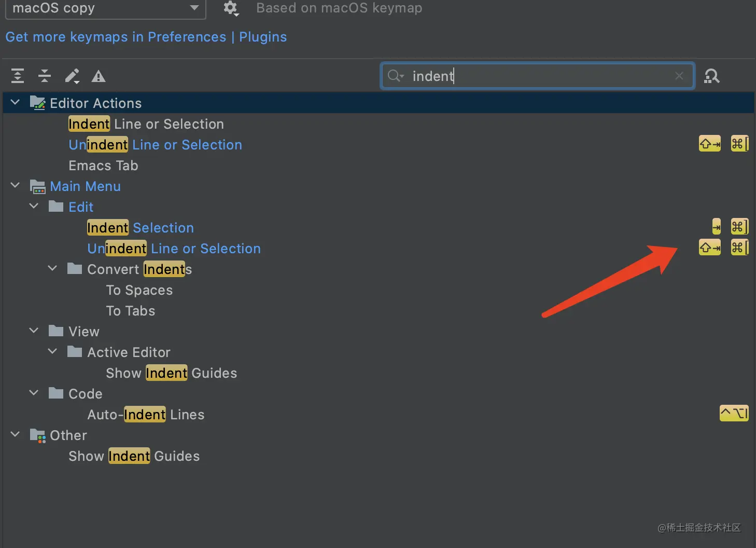
Task: Click the edit shortcut pencil icon
Action: [72, 76]
